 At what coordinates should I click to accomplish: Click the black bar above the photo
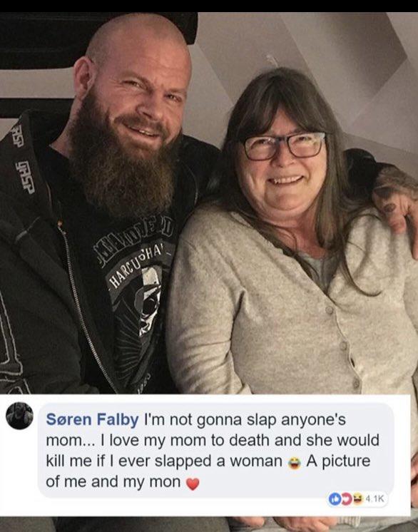pos(209,6)
